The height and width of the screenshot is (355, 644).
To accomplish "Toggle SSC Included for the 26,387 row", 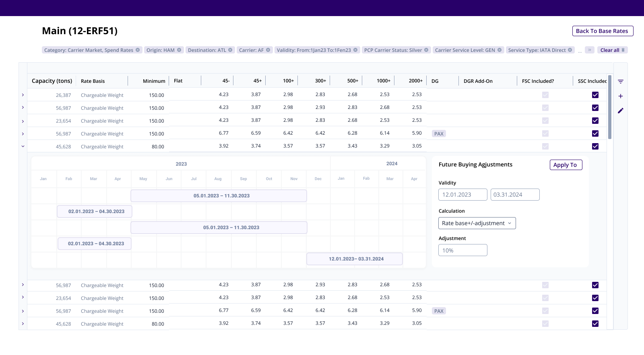I will point(595,95).
